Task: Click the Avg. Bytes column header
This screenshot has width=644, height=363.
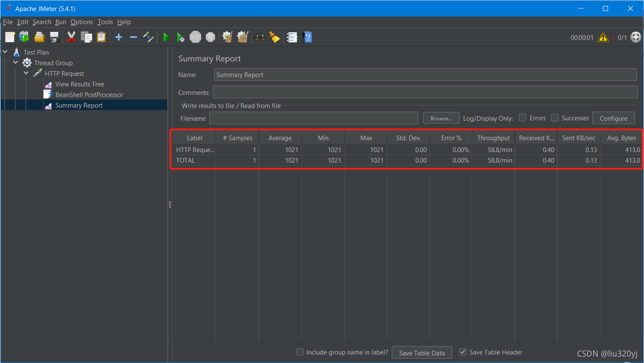Action: click(621, 138)
